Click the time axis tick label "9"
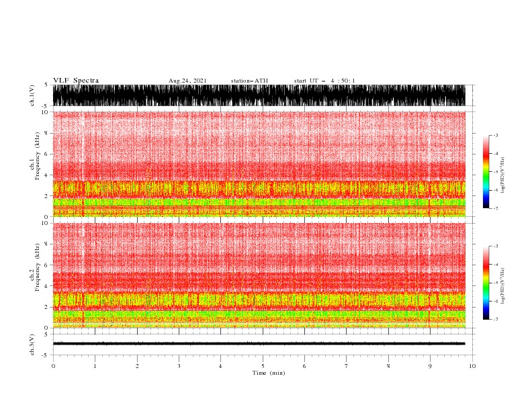This screenshot has width=532, height=411. 430,366
